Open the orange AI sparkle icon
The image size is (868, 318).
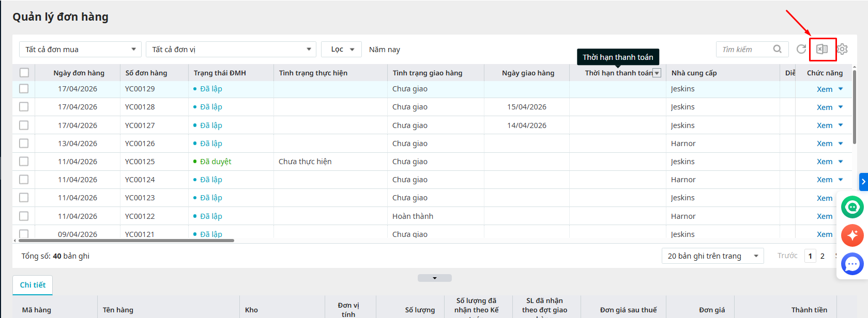click(852, 235)
